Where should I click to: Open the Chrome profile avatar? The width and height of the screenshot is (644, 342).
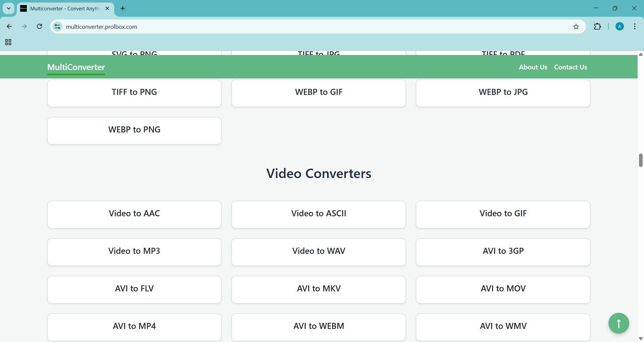(x=620, y=27)
